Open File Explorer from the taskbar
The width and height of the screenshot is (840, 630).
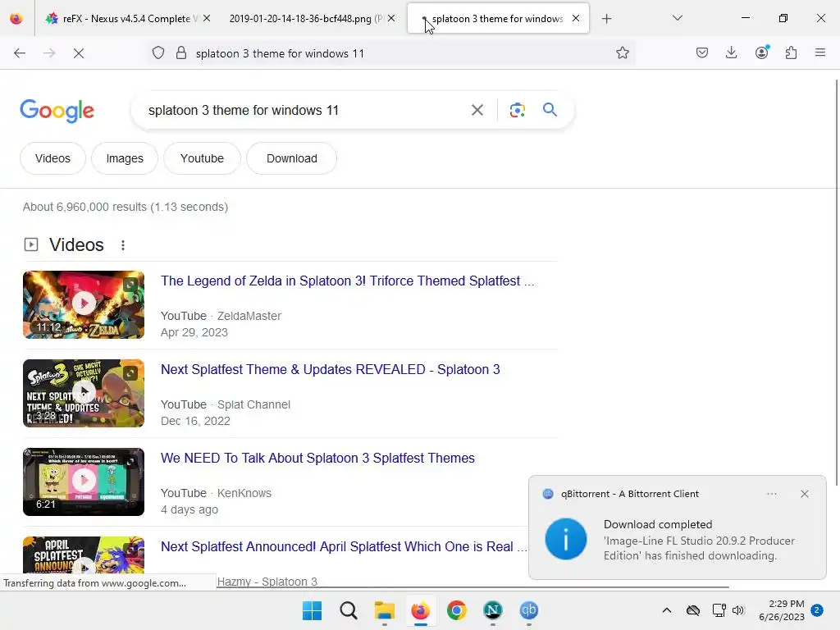(384, 610)
